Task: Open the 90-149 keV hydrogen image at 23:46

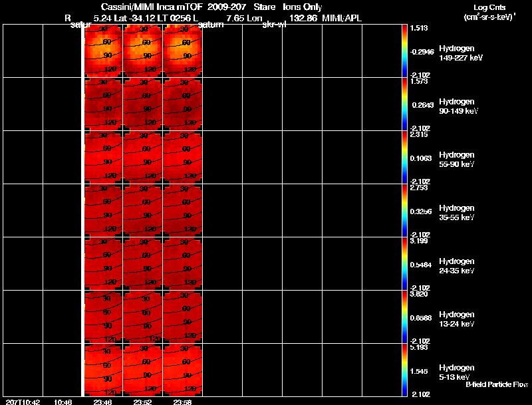Action: pos(103,104)
